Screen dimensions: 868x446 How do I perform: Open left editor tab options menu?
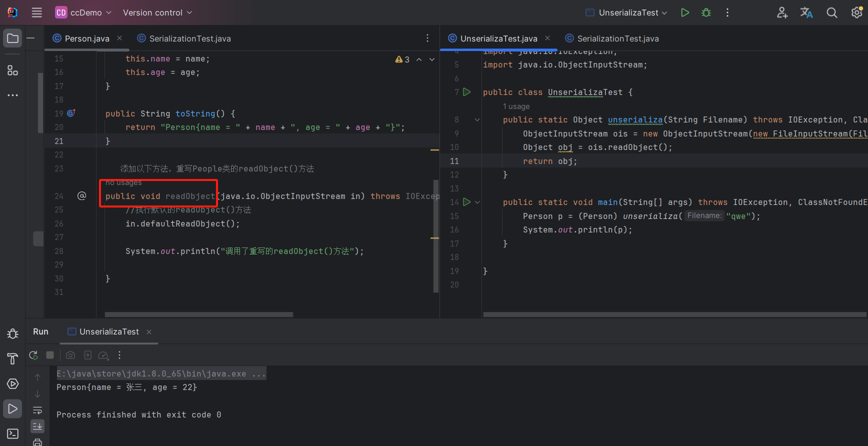(427, 38)
